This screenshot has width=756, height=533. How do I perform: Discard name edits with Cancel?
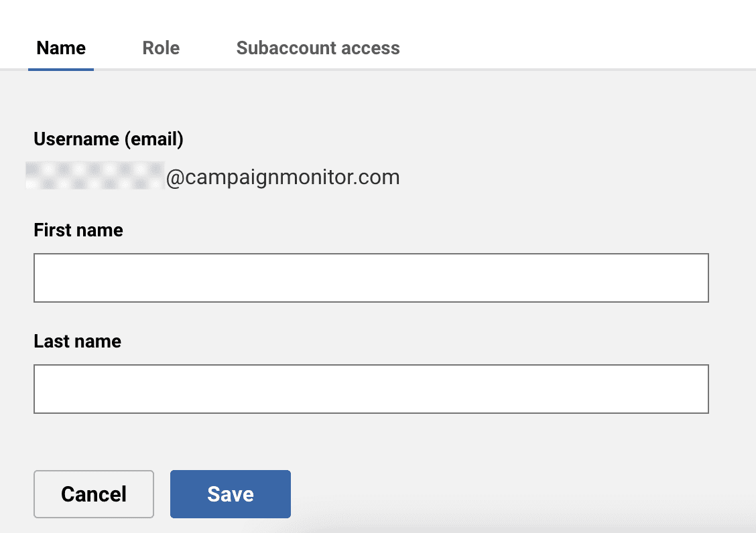[x=94, y=494]
